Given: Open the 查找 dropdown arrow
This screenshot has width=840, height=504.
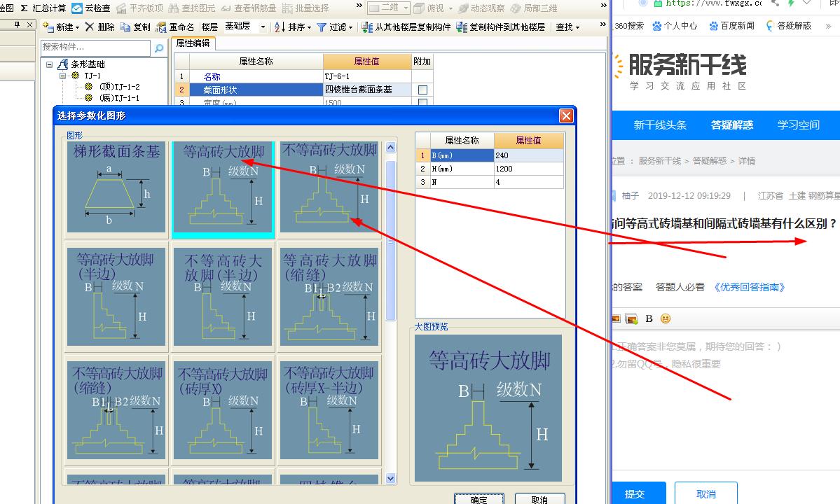Looking at the screenshot, I should (577, 27).
